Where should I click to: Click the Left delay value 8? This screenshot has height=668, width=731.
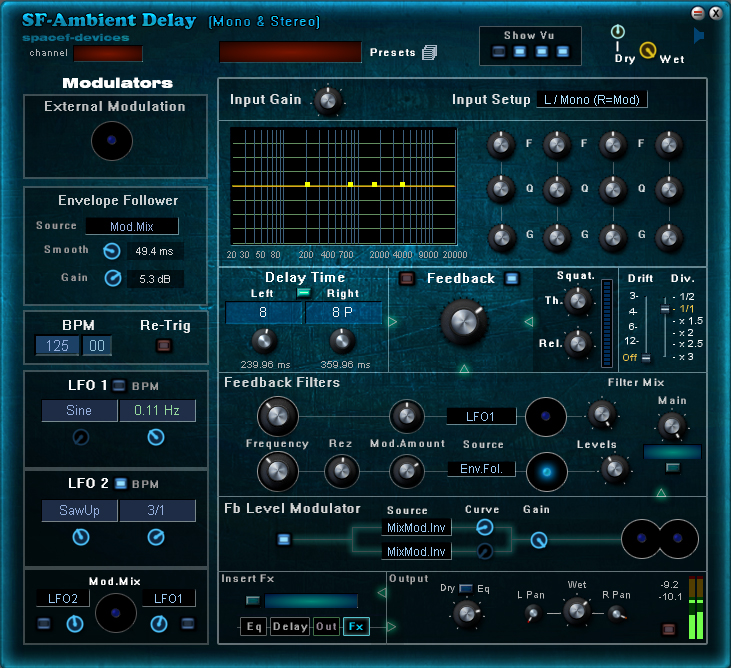pyautogui.click(x=264, y=312)
